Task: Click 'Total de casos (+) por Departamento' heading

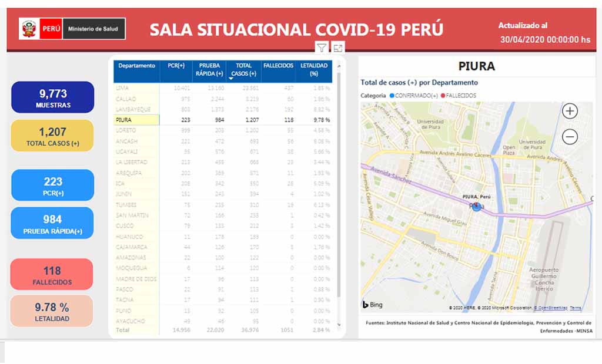Action: click(x=419, y=82)
